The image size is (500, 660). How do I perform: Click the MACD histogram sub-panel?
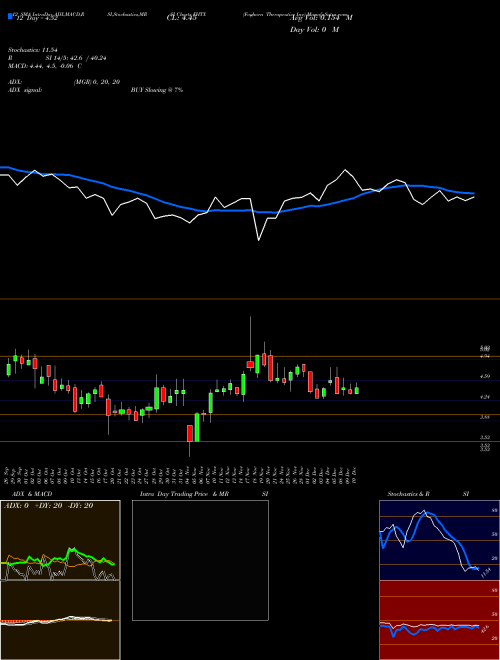point(60,620)
